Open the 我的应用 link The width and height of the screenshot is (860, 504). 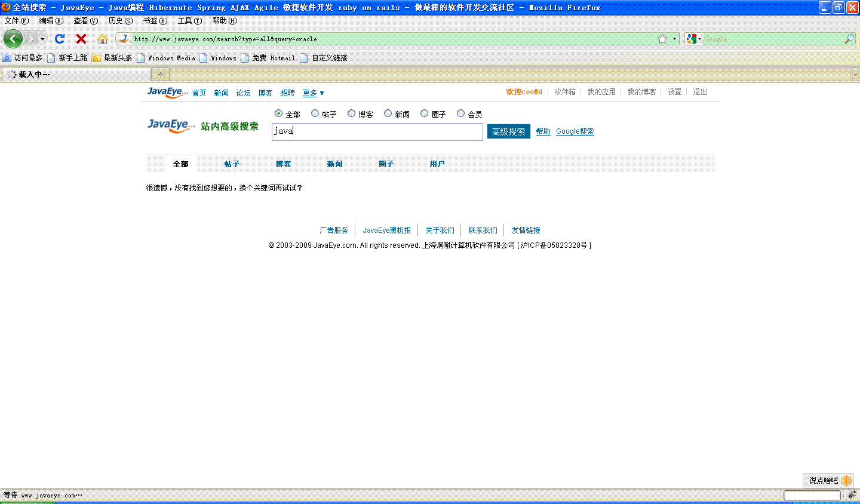coord(601,92)
